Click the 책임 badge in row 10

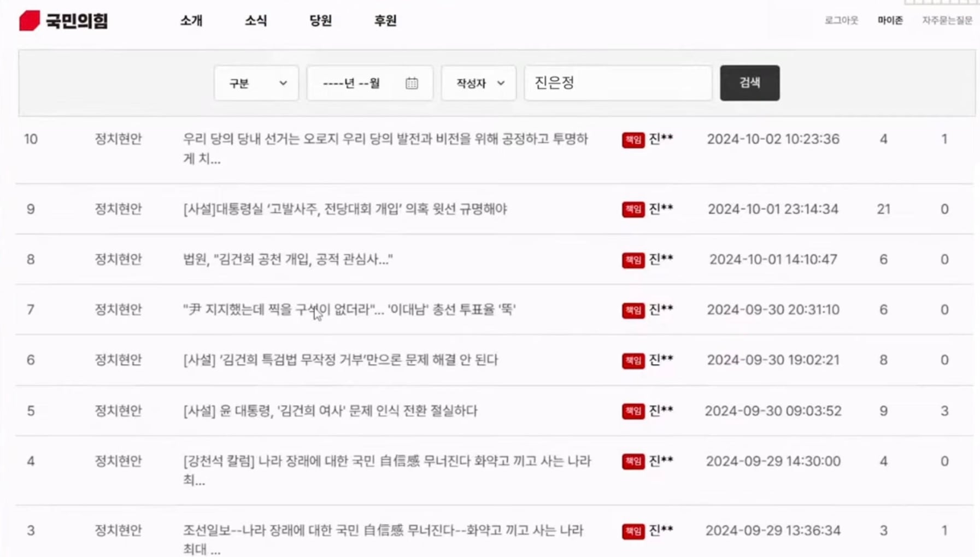click(x=633, y=140)
